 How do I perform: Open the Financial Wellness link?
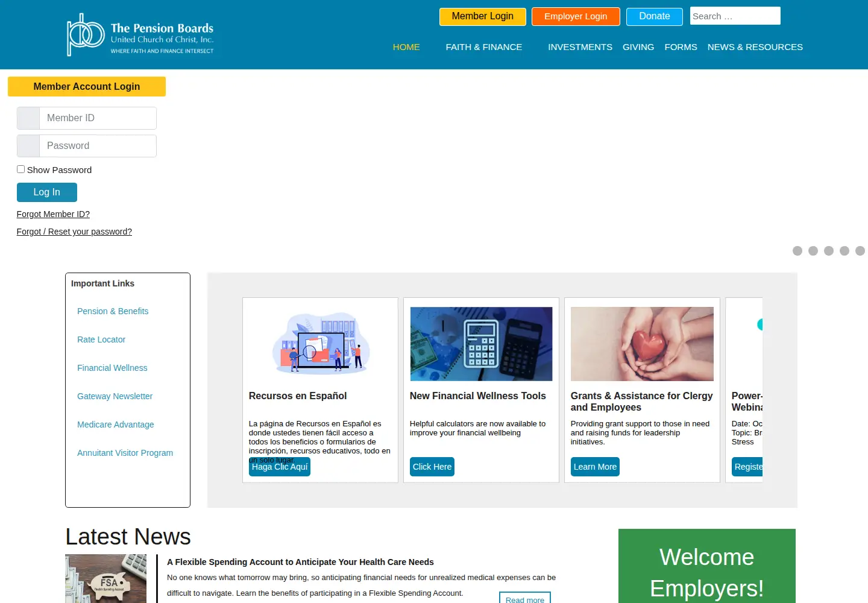click(112, 368)
